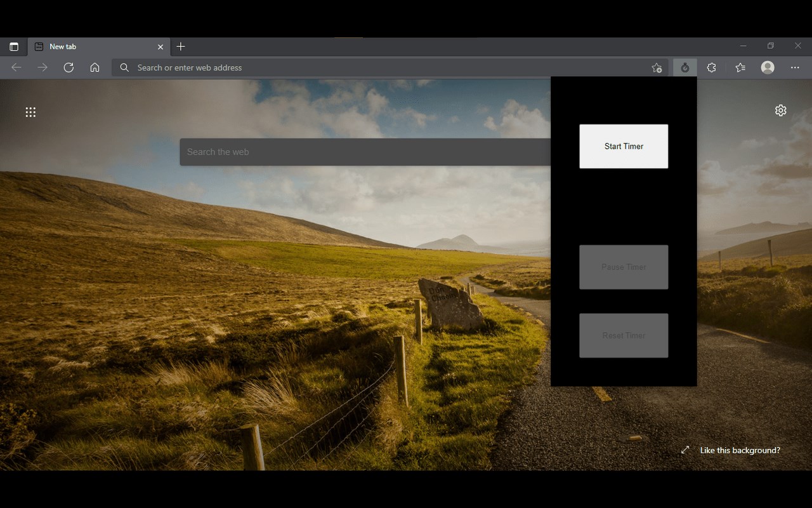Image resolution: width=812 pixels, height=508 pixels.
Task: Add this page to favorites star icon
Action: tap(657, 68)
